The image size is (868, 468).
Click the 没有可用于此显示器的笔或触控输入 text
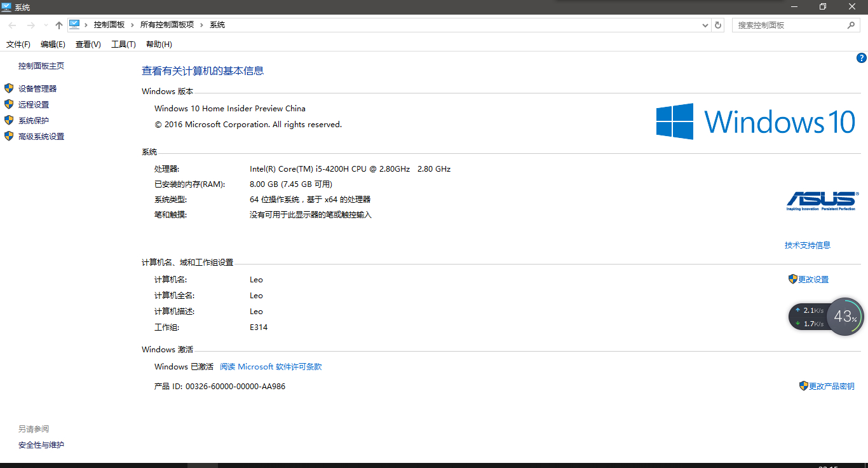click(311, 215)
